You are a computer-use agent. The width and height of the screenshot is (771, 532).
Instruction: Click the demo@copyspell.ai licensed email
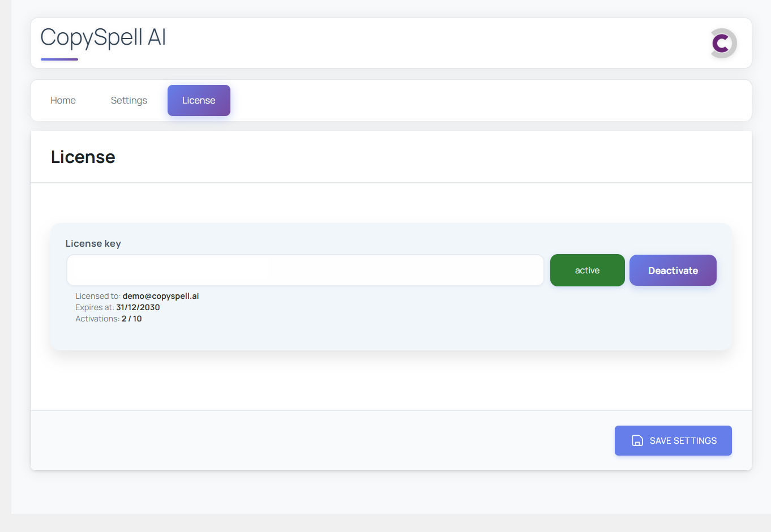pos(160,296)
